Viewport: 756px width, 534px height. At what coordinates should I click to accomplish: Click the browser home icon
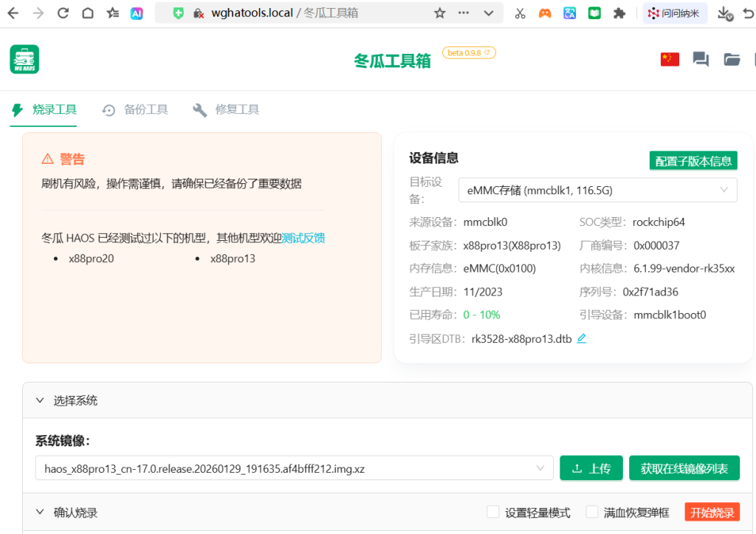click(87, 13)
